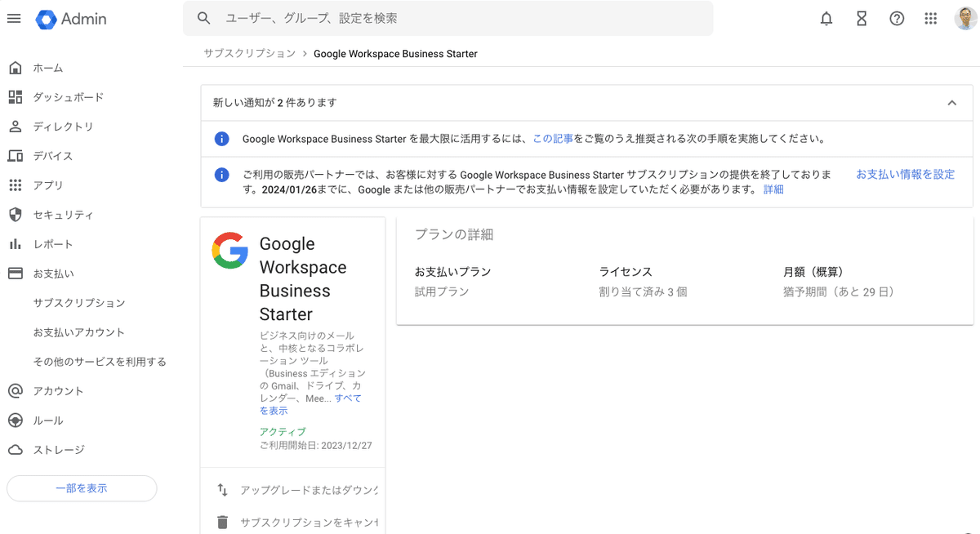Click the upgrade/downgrade arrows icon
980x534 pixels.
click(222, 490)
